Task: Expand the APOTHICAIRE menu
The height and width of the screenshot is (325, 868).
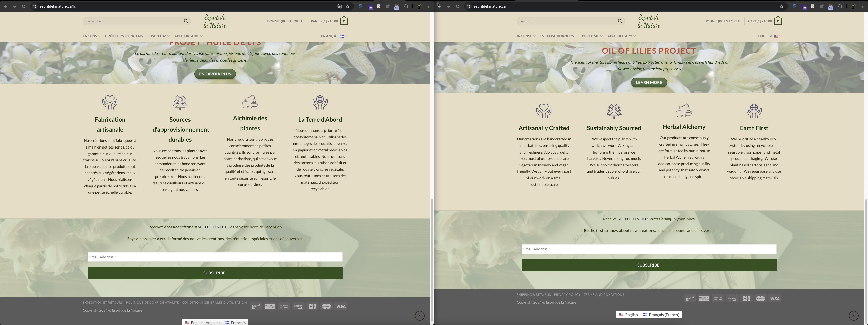Action: click(x=188, y=36)
